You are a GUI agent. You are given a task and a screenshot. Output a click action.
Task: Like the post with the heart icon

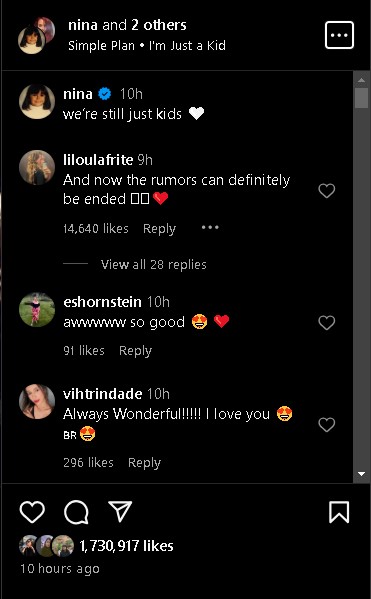pyautogui.click(x=32, y=512)
